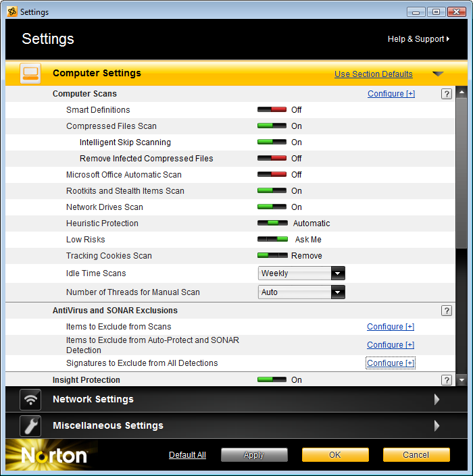Screen dimensions: 473x476
Task: Click the 'Idle Time Scans' label
Action: [96, 273]
